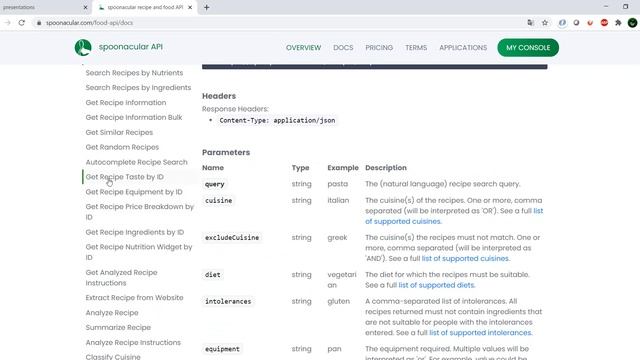The width and height of the screenshot is (640, 360).
Task: Open the DOCS nav item
Action: click(343, 48)
